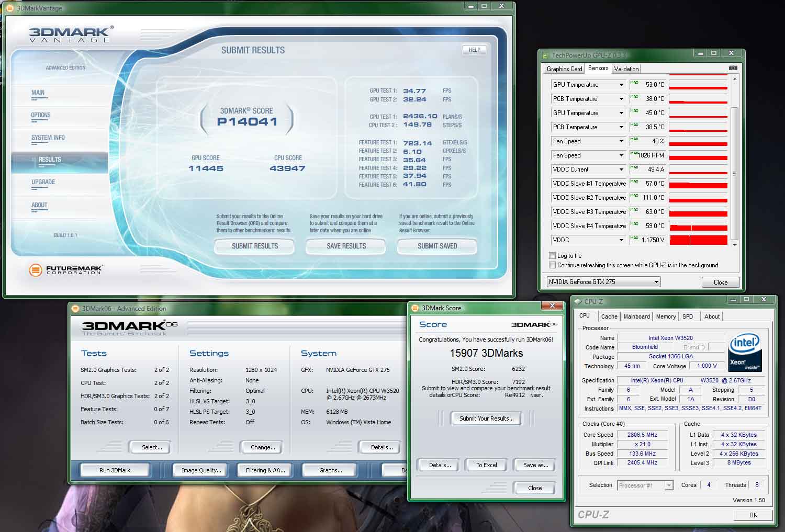Open the CPU-Z Mainboard tab
785x532 pixels.
pyautogui.click(x=636, y=316)
